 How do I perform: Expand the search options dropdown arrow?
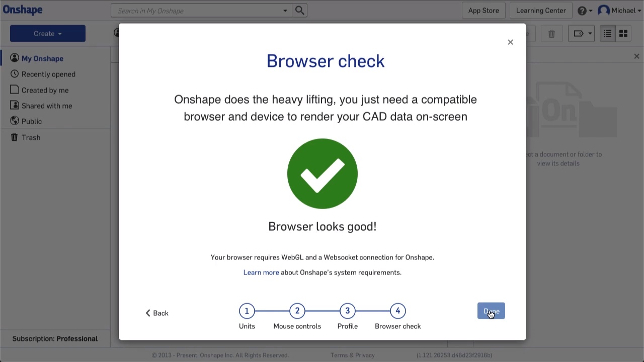(285, 11)
